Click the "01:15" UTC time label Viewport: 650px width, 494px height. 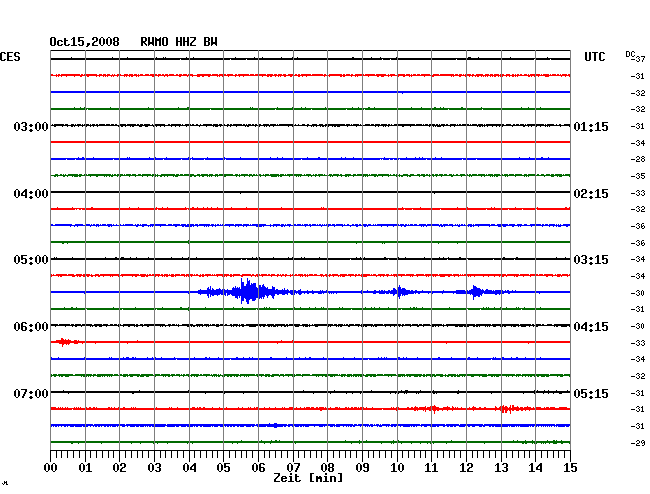(591, 126)
